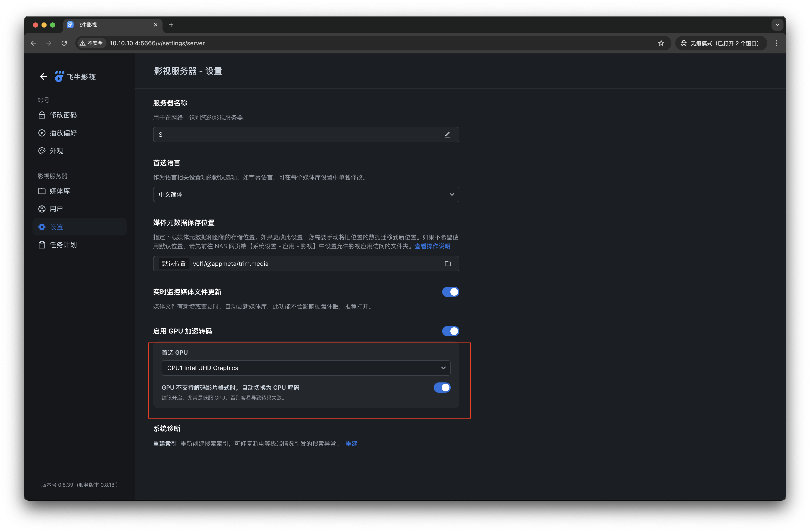Click the 飞牛影视 logo icon
The width and height of the screenshot is (810, 532).
coord(59,76)
